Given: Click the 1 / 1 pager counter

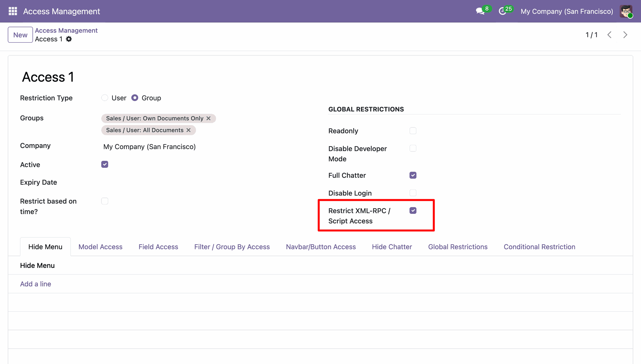Looking at the screenshot, I should click(591, 35).
